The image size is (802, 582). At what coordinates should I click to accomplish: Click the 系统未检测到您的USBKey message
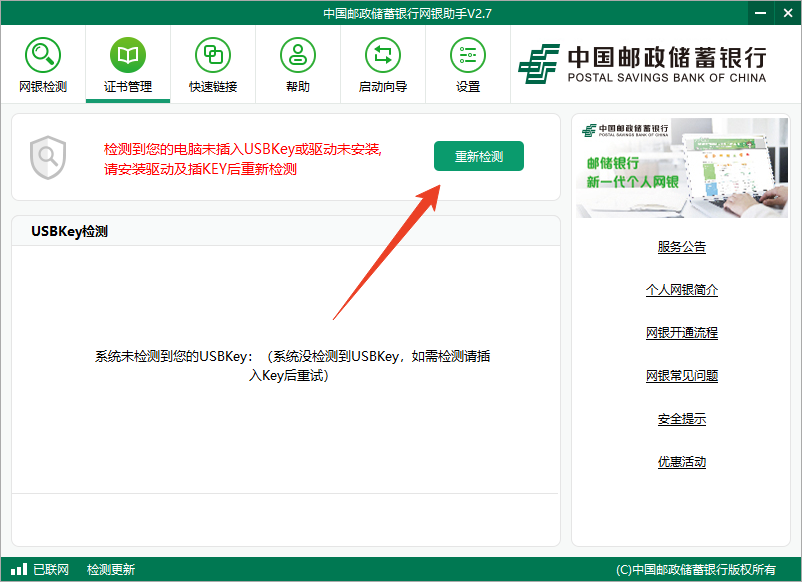tap(292, 366)
